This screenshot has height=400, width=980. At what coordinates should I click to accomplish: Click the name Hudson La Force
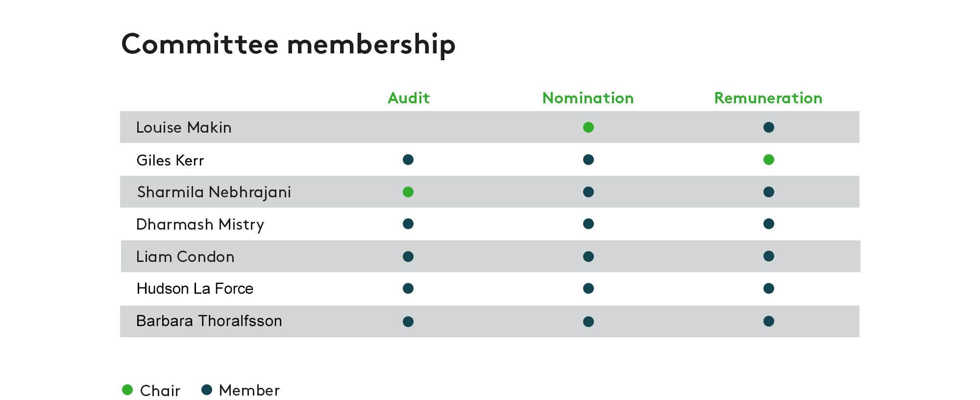[195, 288]
